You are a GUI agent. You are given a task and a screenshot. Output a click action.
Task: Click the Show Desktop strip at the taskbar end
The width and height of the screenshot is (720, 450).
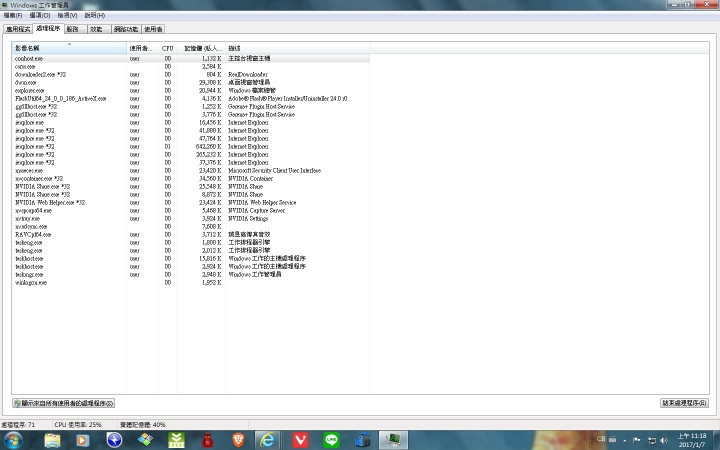click(716, 440)
